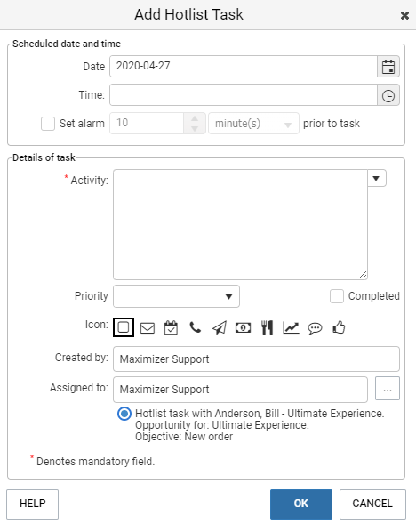Viewport: 416px width, 532px height.
Task: Select the calendar checkmark task icon
Action: pos(171,327)
